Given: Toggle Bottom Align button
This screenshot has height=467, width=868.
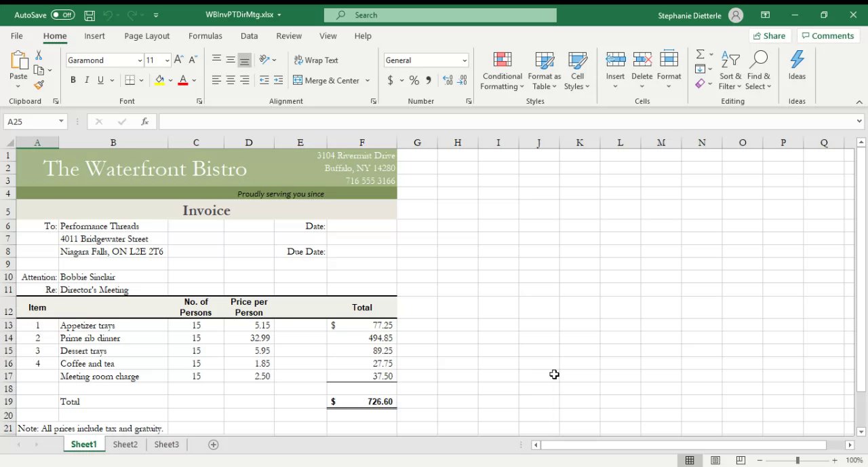Looking at the screenshot, I should pyautogui.click(x=244, y=60).
